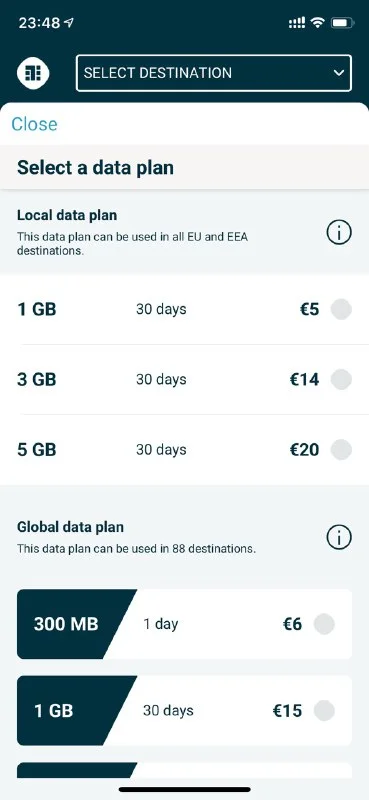The height and width of the screenshot is (800, 369).
Task: Tap the cellular signal bars icon
Action: coord(297,23)
